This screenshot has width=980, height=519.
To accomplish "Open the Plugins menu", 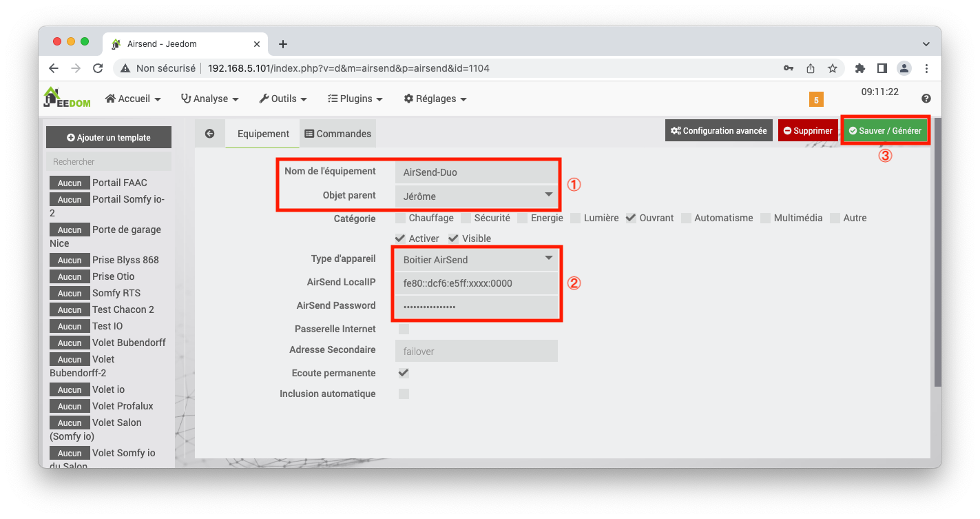I will [355, 98].
